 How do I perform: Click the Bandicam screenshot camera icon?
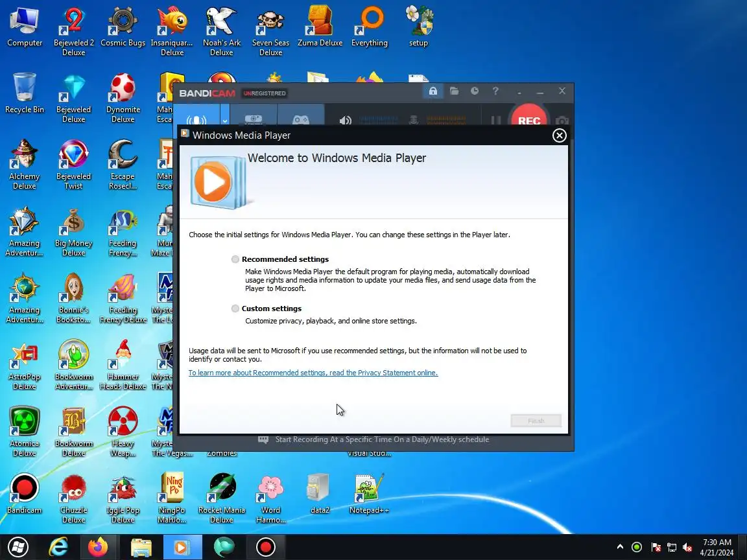click(x=562, y=121)
